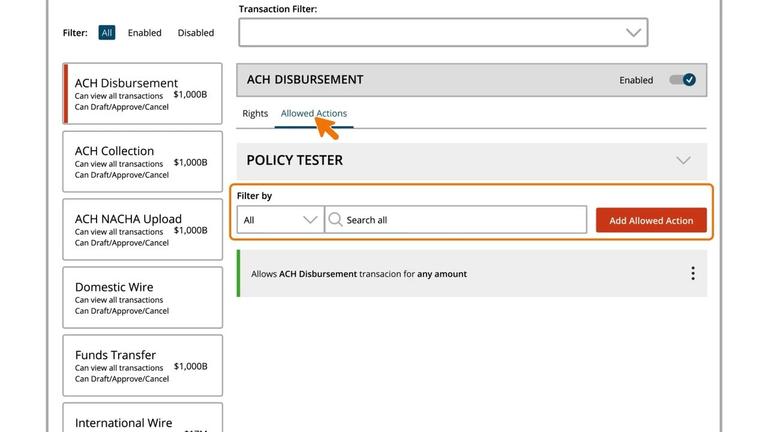Select the ACH Disbursement card
768x432 pixels.
coord(143,94)
